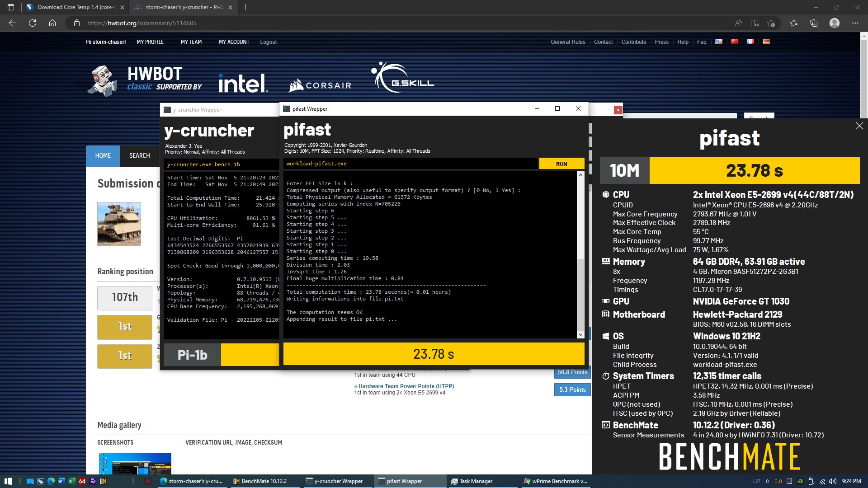The image size is (868, 488).
Task: Click the y-cruncher.exe bench 1b command field
Action: pyautogui.click(x=222, y=164)
